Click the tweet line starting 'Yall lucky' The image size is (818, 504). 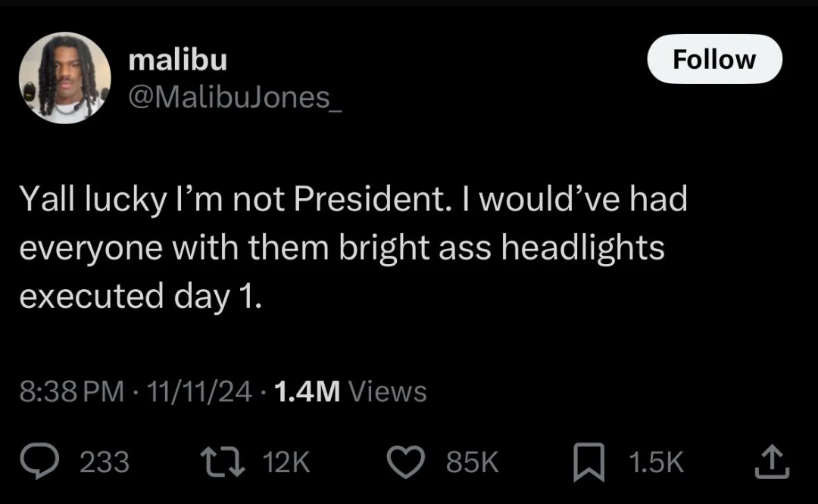coord(352,200)
